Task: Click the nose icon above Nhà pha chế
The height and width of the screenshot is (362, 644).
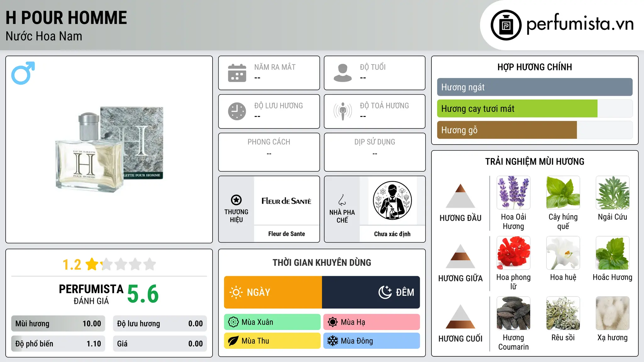Action: click(342, 200)
